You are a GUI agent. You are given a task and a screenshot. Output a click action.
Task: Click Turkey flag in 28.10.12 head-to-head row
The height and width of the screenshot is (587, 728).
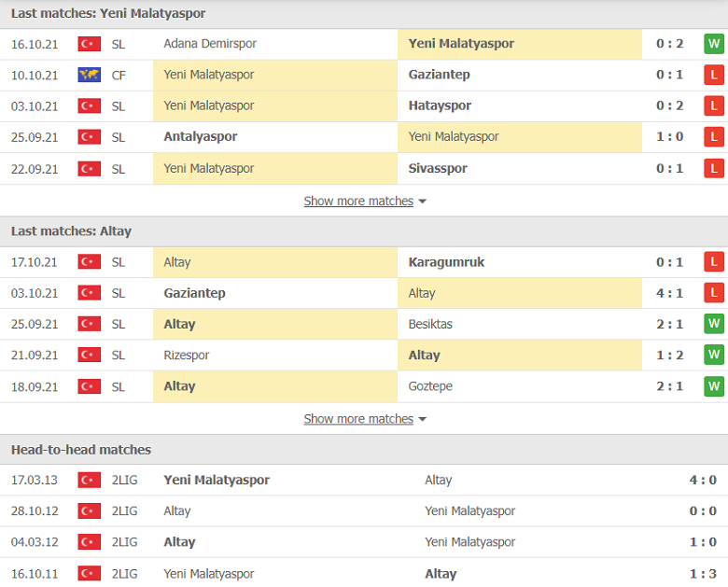(90, 510)
